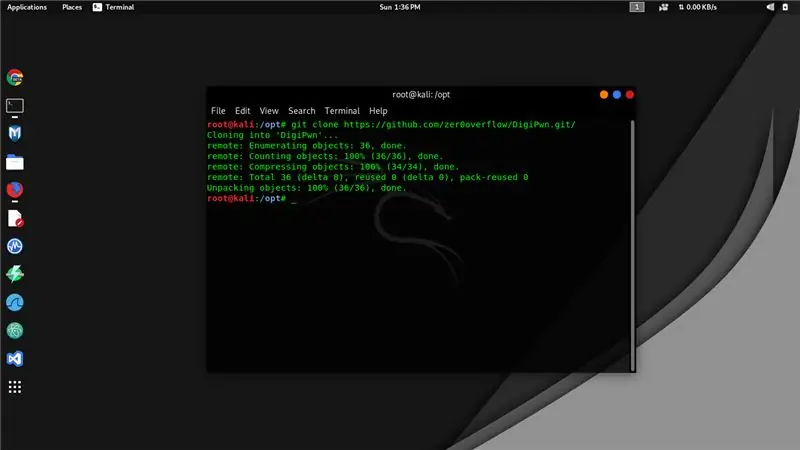Click the network speed 0.00 KB/s indicator
Viewport: 800px width, 450px height.
point(697,7)
